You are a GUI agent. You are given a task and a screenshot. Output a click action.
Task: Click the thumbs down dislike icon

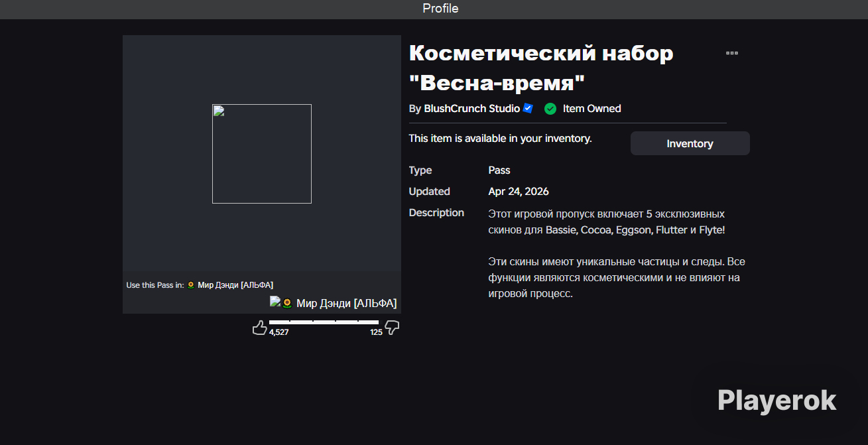(393, 327)
